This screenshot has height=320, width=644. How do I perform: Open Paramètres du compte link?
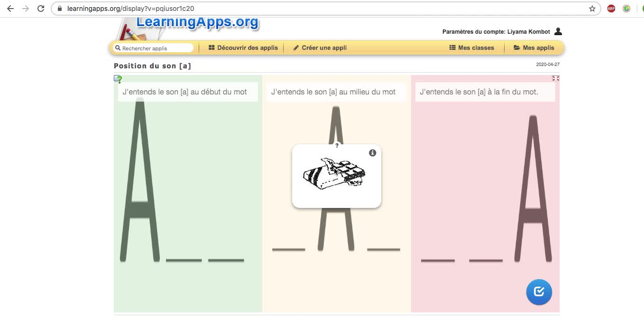496,32
